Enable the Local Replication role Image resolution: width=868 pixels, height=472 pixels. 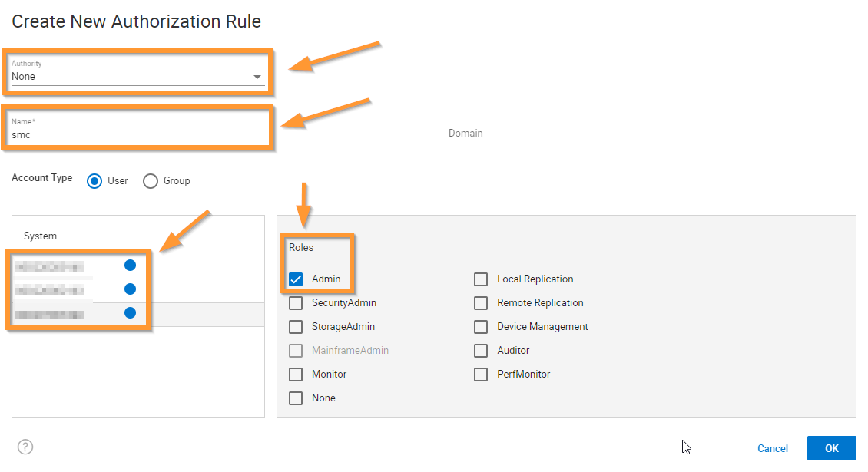(480, 279)
